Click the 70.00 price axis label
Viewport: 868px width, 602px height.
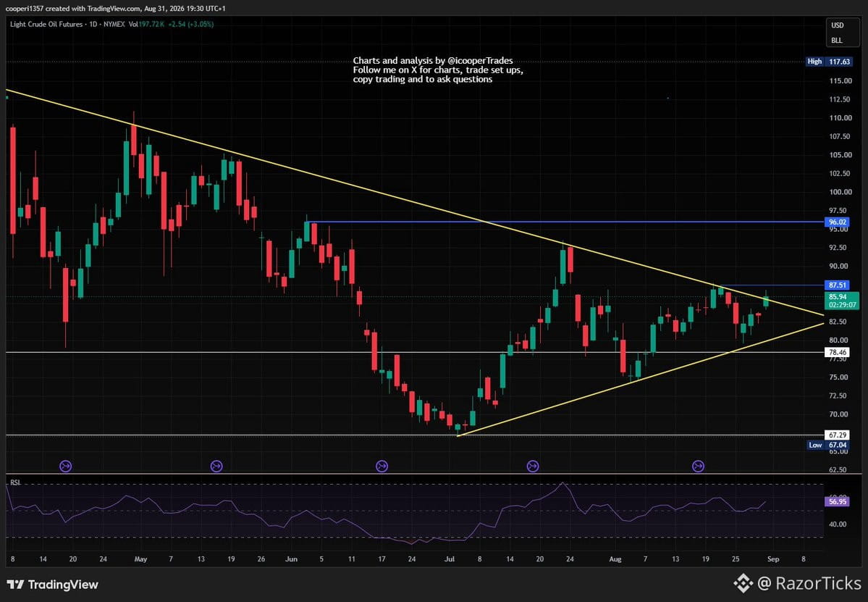(x=838, y=414)
